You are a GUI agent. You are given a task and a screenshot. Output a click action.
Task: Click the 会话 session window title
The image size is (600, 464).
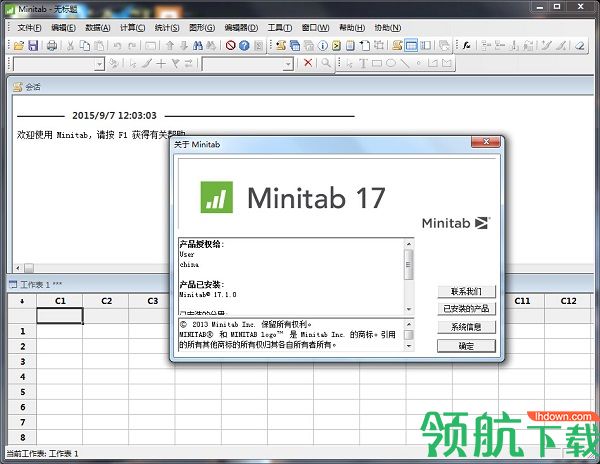pyautogui.click(x=33, y=87)
